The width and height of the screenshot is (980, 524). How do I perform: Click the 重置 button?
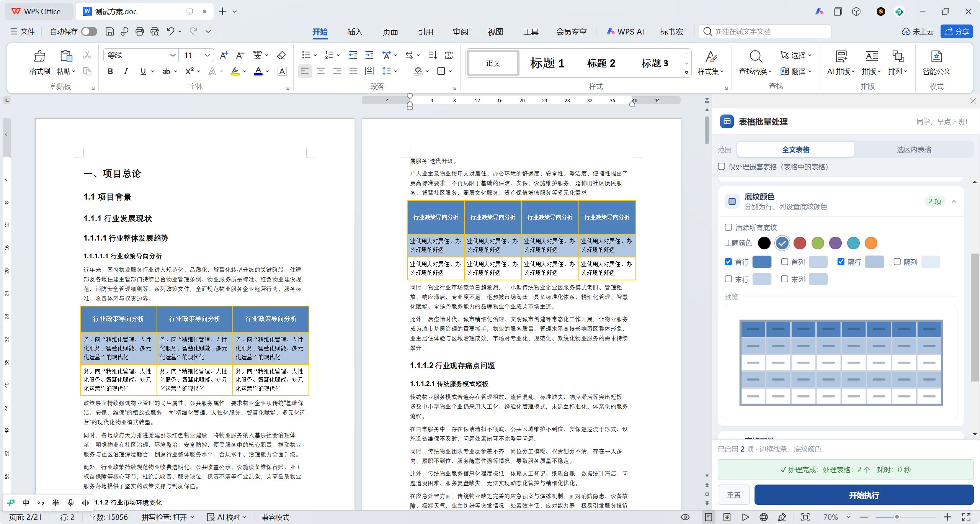coord(733,495)
